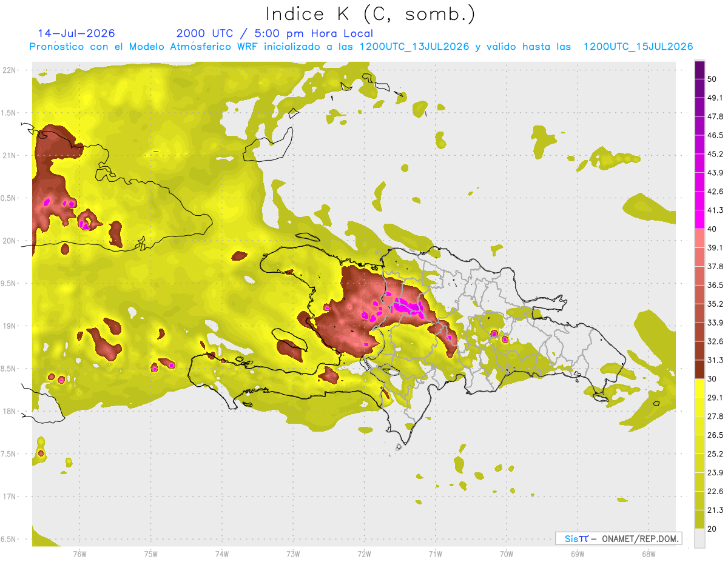Viewport: 728px width, 562px height.
Task: Click the "2000 UTC / 5:00 pm Hora Local" label
Action: (274, 33)
